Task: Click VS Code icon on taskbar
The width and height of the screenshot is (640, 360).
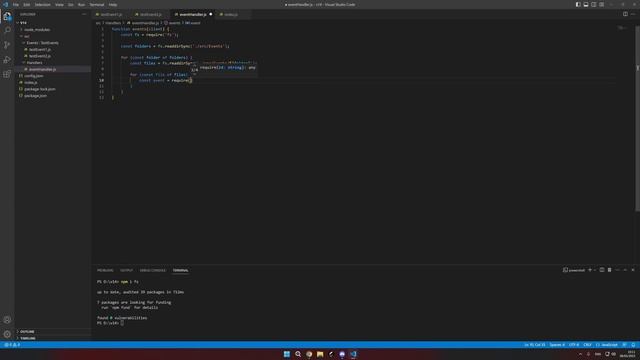Action: coord(353,354)
